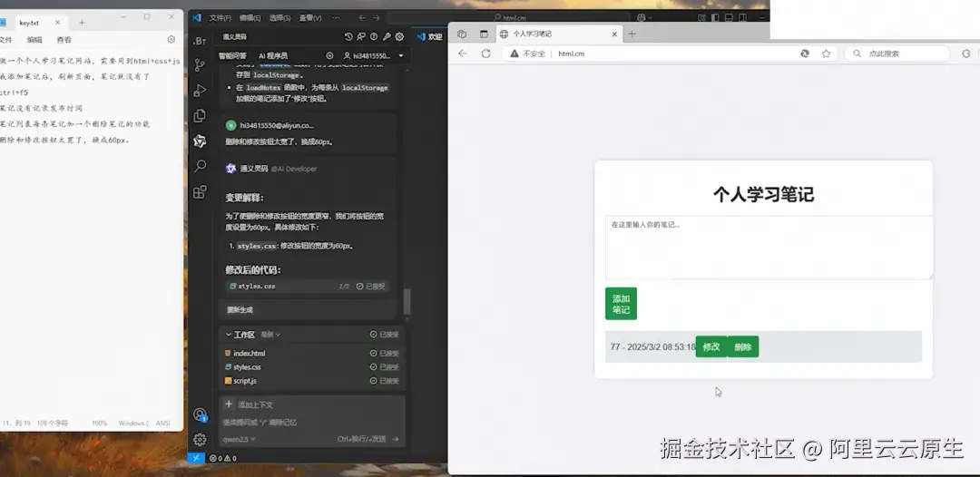Open Tongyi Lingma icon in activity bar
Viewport: 980px width, 477px height.
pyautogui.click(x=200, y=141)
